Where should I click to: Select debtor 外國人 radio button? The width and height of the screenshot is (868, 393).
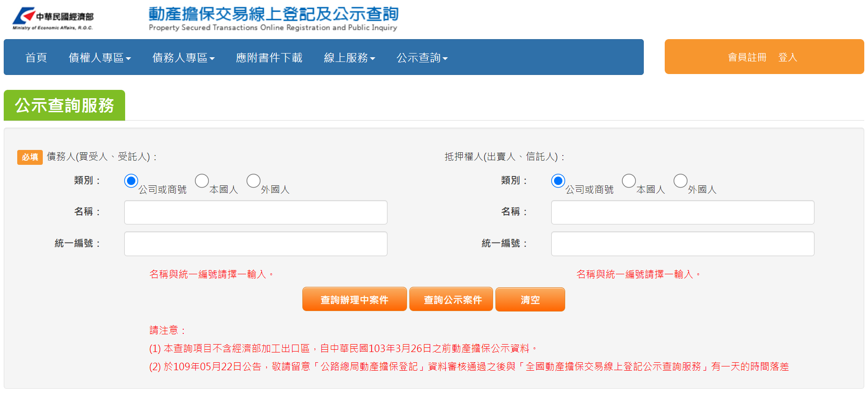254,181
